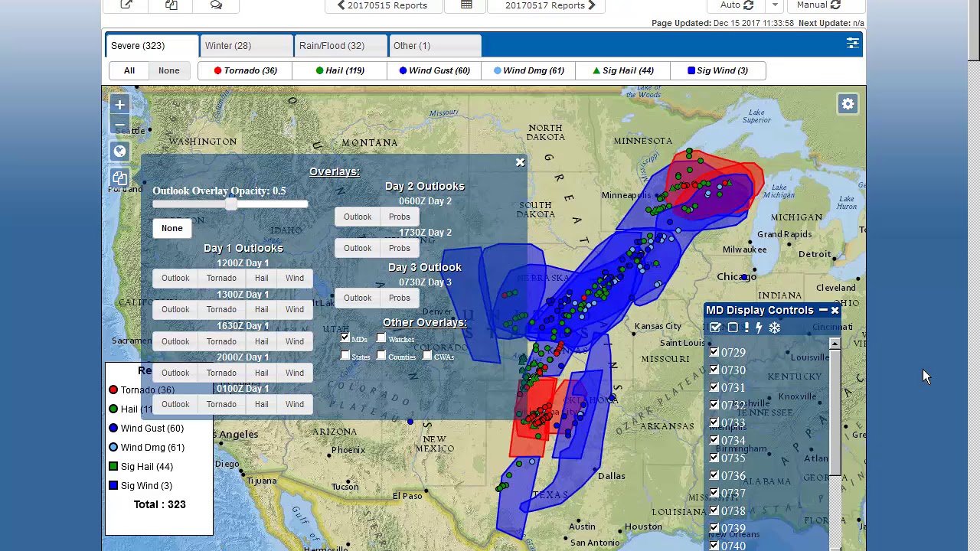
Task: Show 0600Z Day 2 Probs overlay
Action: coord(400,217)
